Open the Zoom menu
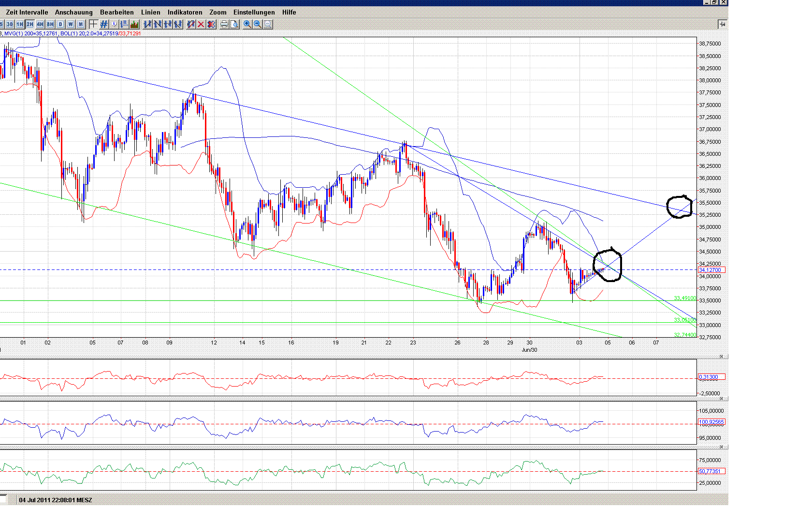The image size is (812, 508). click(x=218, y=12)
